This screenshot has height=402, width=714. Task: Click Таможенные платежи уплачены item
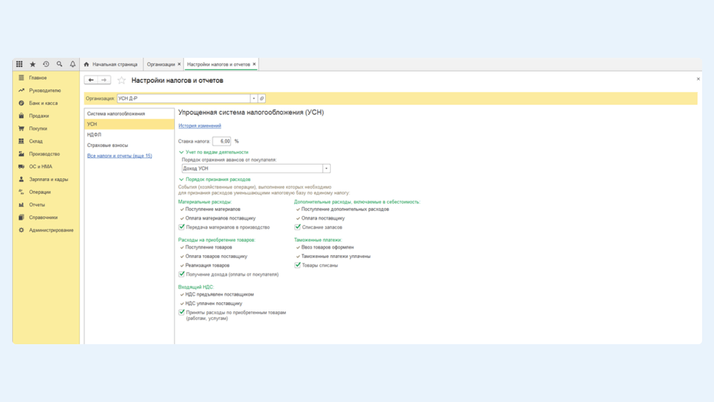pos(336,256)
